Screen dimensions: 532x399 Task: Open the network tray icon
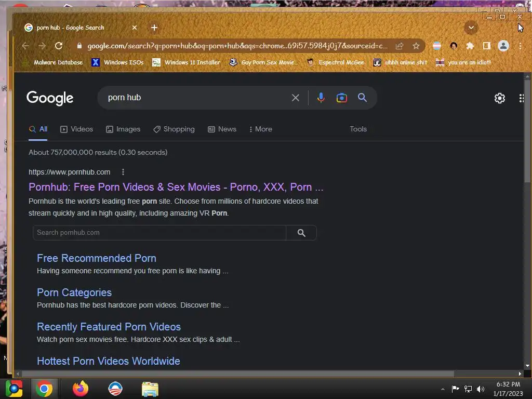pyautogui.click(x=468, y=389)
